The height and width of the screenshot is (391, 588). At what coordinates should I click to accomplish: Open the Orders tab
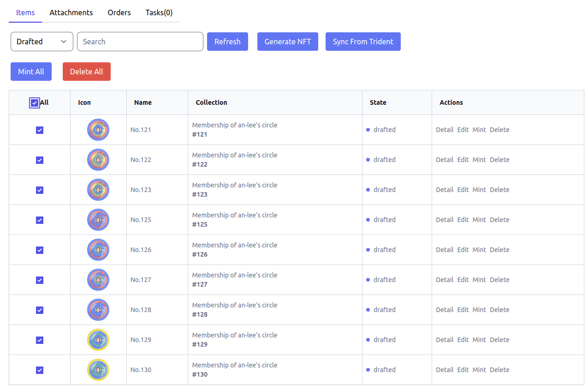click(x=119, y=12)
